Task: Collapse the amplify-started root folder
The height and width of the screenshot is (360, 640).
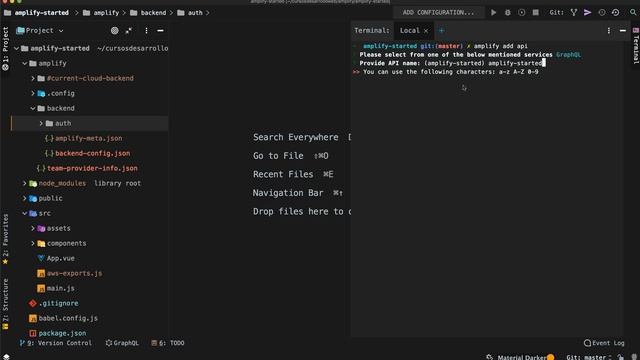Action: coord(16,49)
